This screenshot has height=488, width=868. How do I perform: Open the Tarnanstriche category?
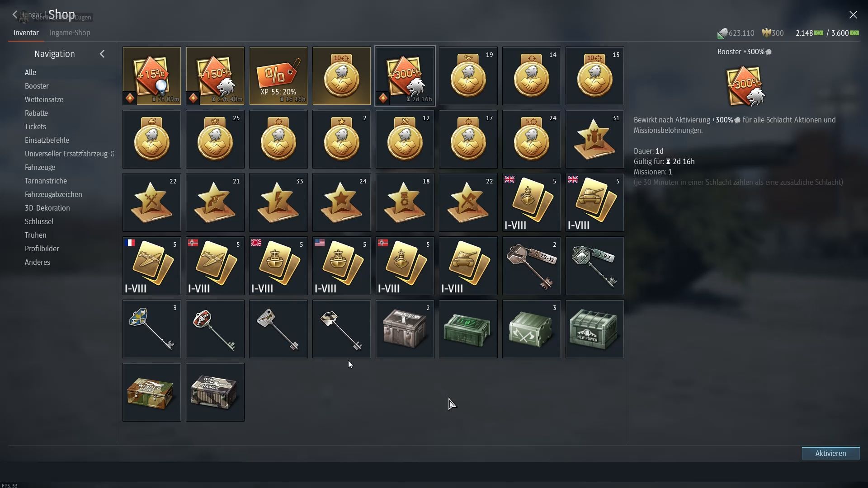pos(46,181)
